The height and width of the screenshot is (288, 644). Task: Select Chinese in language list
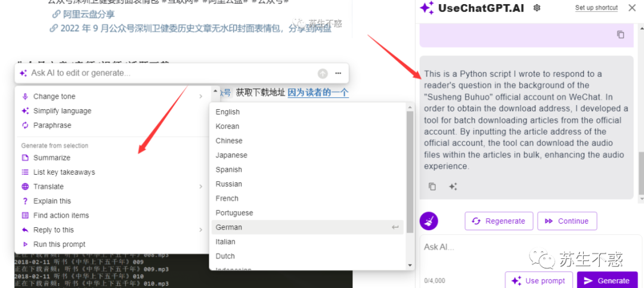pyautogui.click(x=307, y=141)
